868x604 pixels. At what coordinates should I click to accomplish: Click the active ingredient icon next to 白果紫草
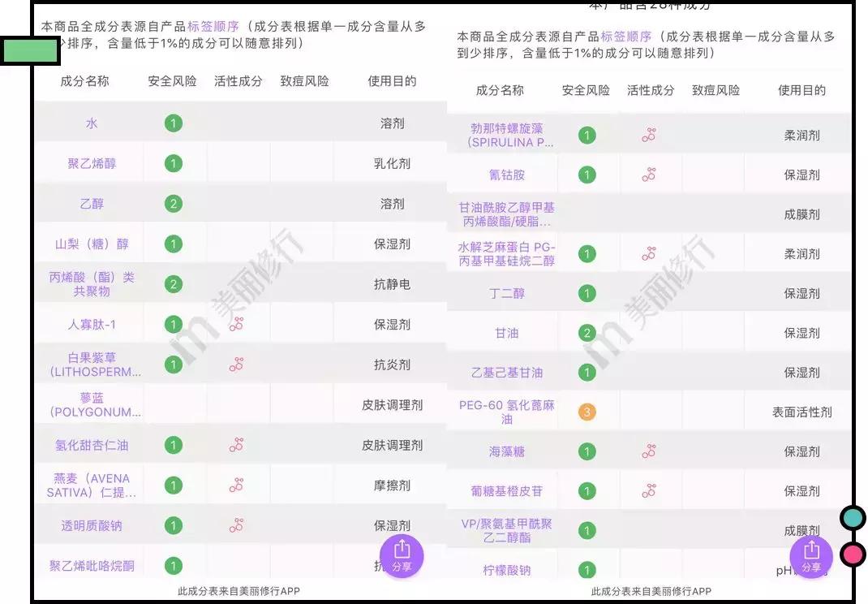[x=236, y=364]
